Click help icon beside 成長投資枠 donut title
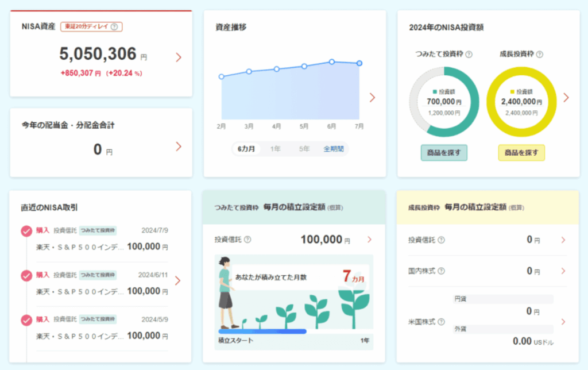This screenshot has width=588, height=370. coord(539,55)
